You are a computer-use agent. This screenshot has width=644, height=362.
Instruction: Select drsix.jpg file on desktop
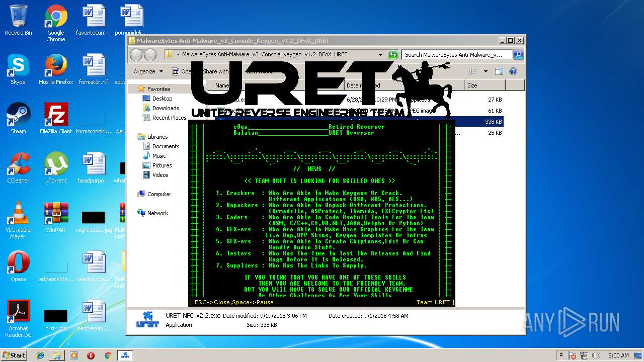tap(56, 320)
